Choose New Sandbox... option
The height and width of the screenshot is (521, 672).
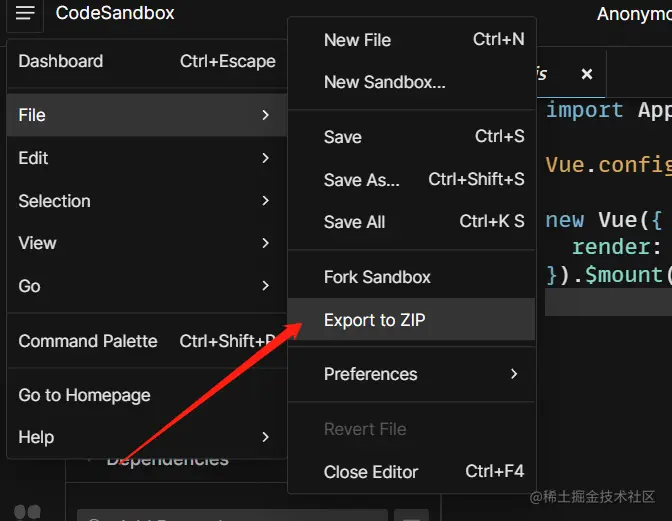pyautogui.click(x=411, y=82)
